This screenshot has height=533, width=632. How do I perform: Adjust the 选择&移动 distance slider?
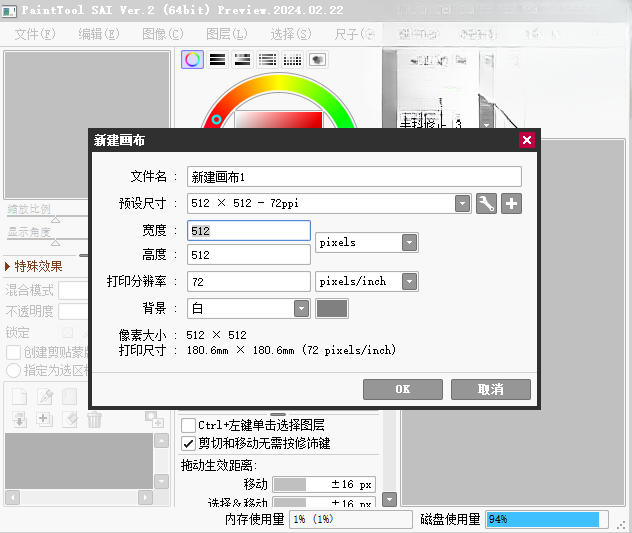tap(324, 502)
